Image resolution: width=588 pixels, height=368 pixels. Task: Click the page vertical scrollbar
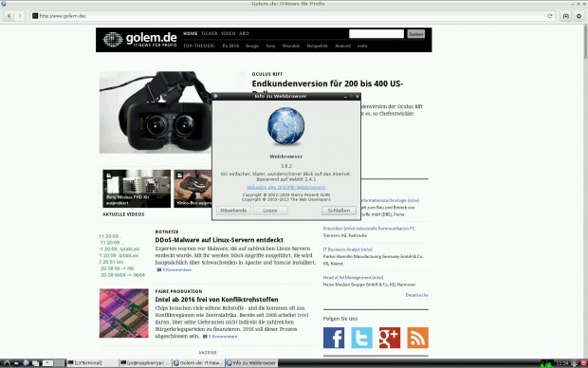pyautogui.click(x=585, y=42)
